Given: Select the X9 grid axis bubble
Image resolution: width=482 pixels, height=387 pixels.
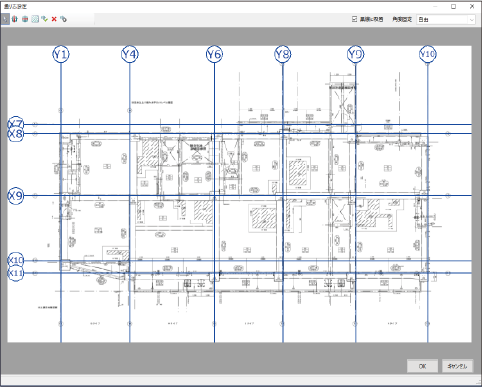Looking at the screenshot, I should 16,196.
